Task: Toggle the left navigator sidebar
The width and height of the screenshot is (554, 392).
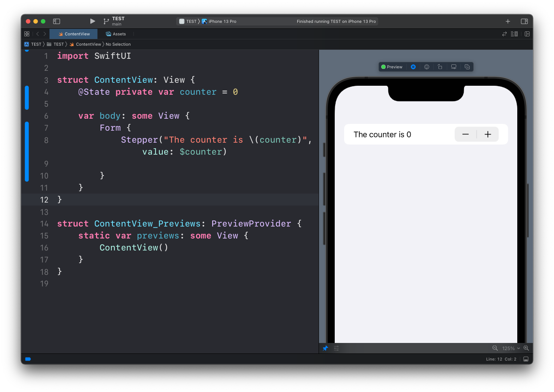Action: [57, 21]
